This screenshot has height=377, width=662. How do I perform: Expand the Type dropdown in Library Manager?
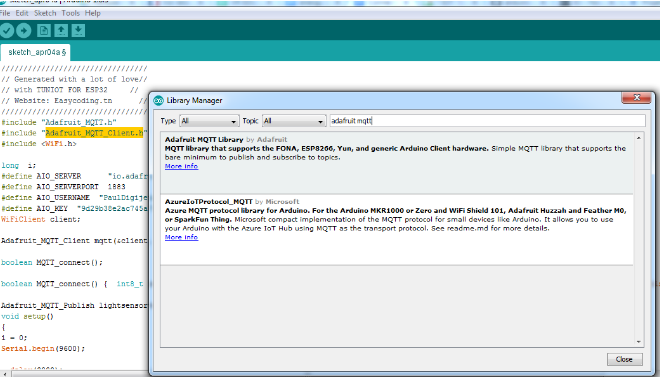[209, 121]
